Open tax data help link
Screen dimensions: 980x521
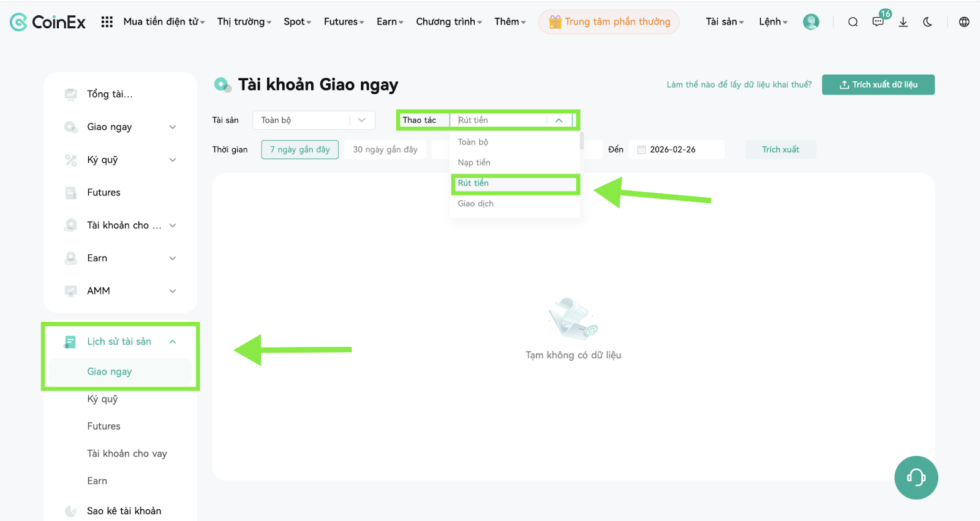[739, 84]
